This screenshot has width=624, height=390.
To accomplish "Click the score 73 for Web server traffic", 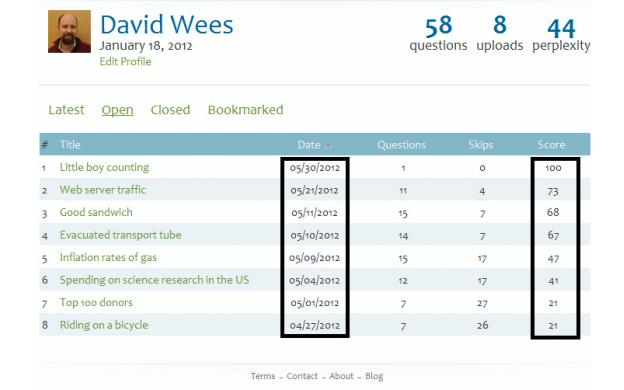I will click(553, 191).
